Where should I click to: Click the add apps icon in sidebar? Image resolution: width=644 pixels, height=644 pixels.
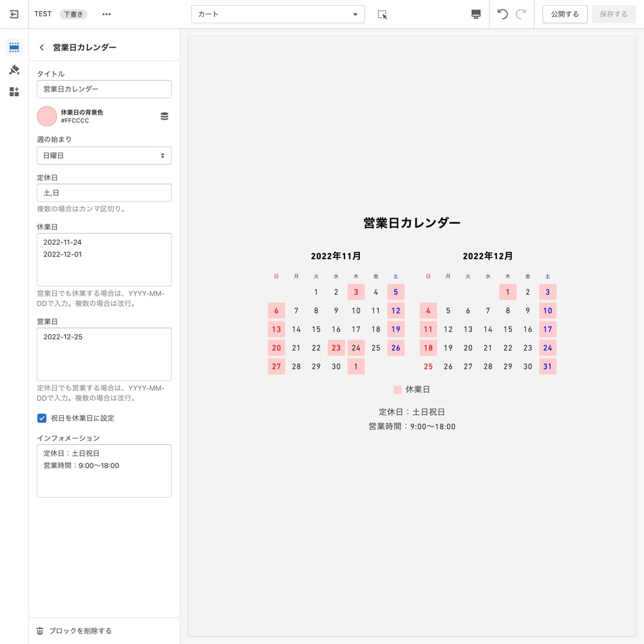tap(14, 91)
